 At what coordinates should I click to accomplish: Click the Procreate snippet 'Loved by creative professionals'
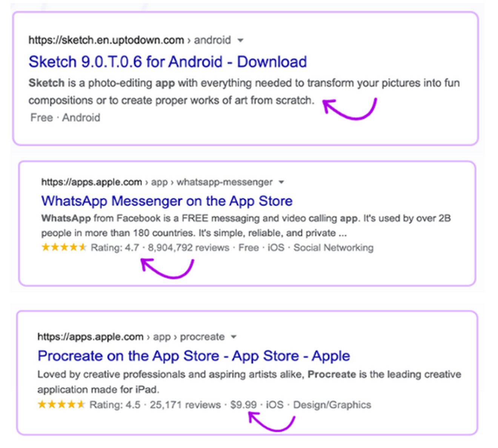(x=249, y=382)
